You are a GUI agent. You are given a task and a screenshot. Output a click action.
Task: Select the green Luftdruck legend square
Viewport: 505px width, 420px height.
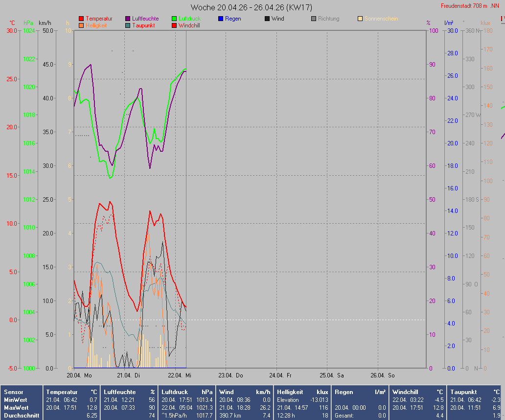click(174, 19)
